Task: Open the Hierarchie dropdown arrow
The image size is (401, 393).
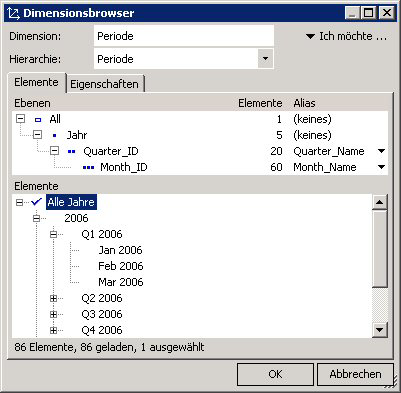Action: pyautogui.click(x=265, y=59)
